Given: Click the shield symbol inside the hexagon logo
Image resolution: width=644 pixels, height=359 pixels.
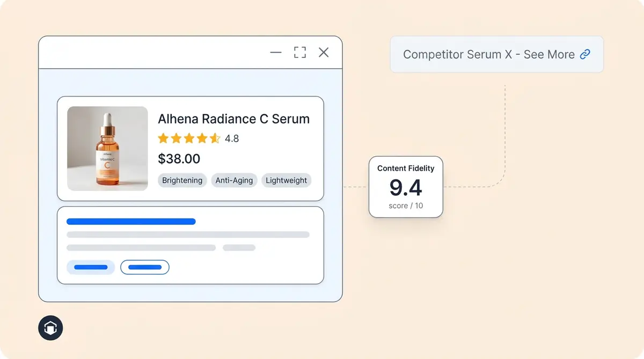Looking at the screenshot, I should [x=50, y=328].
